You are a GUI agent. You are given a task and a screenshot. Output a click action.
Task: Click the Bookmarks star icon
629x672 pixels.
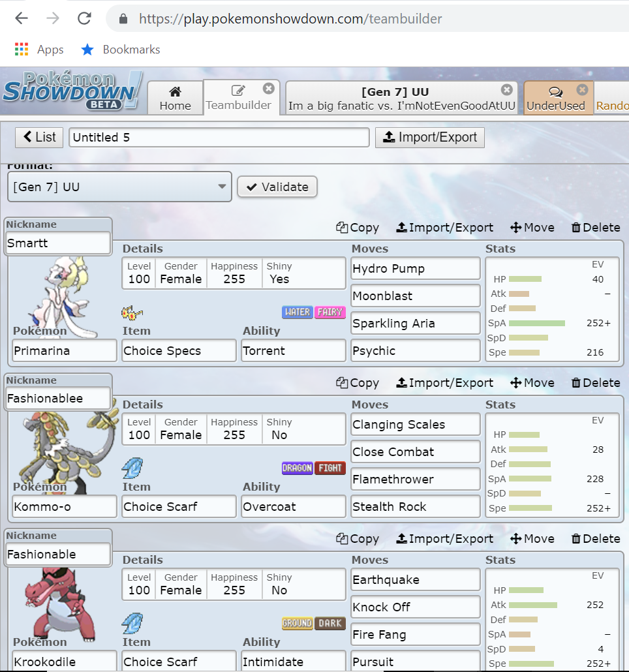tap(87, 50)
